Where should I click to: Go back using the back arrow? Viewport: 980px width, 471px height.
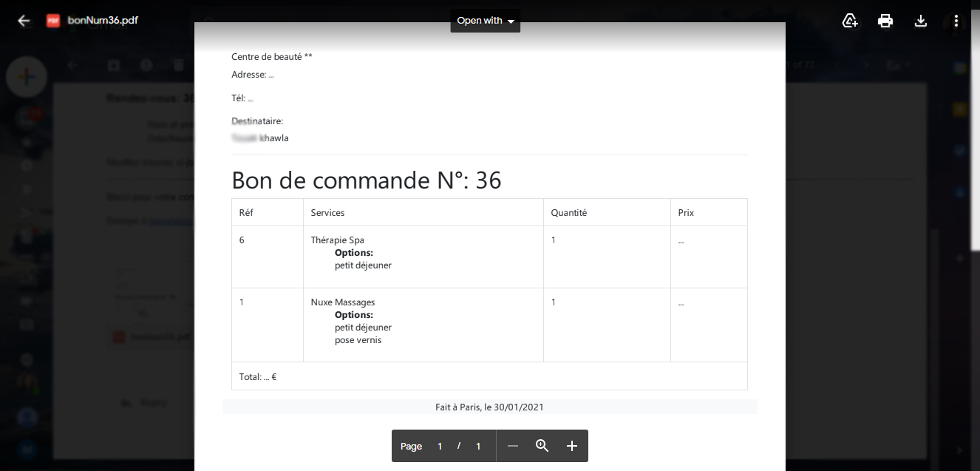coord(24,20)
